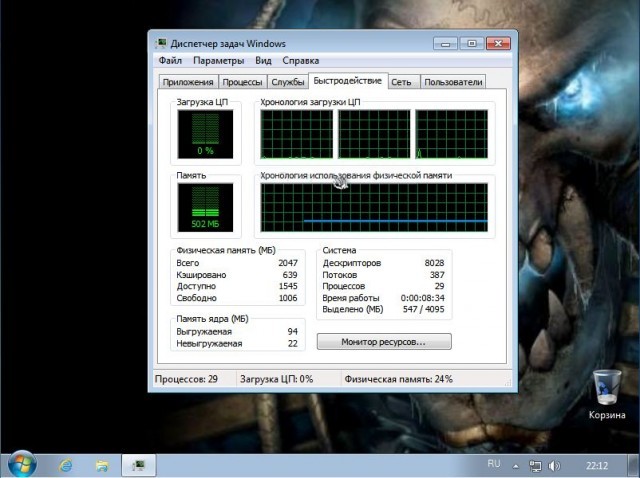Screen dimensions: 640x478
Task: Click the Дескрипторов value 8028
Action: click(434, 263)
